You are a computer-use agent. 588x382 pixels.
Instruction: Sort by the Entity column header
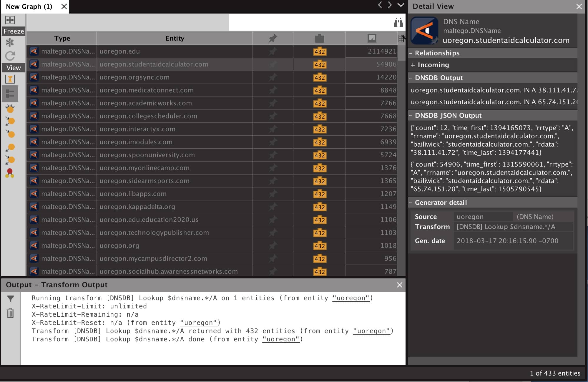175,38
